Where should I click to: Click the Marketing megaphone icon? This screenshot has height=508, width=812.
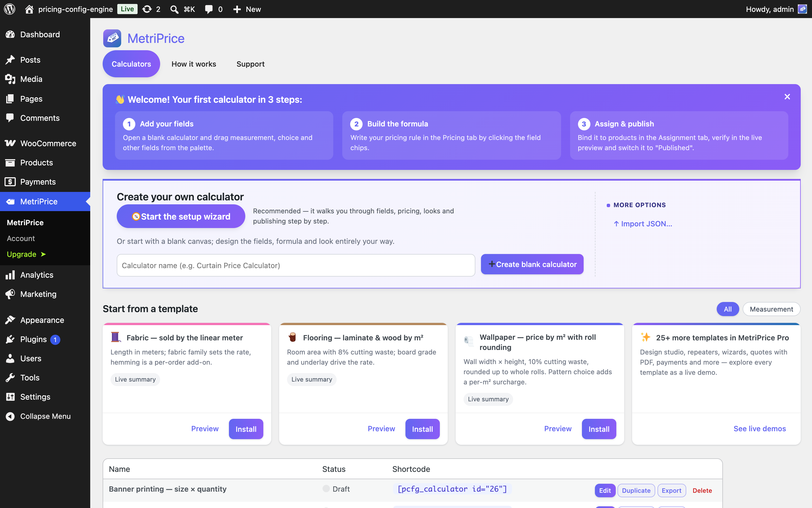(x=10, y=294)
